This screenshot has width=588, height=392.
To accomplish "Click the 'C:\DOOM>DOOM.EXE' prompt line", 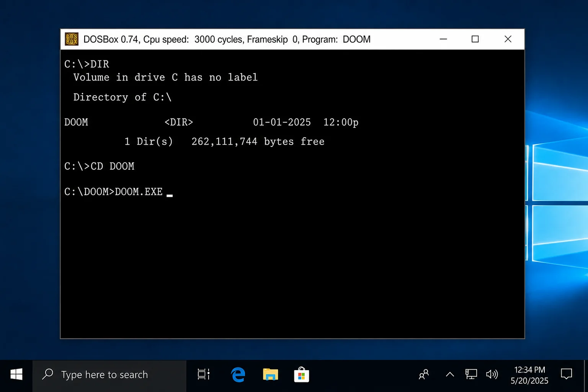I will [x=114, y=191].
